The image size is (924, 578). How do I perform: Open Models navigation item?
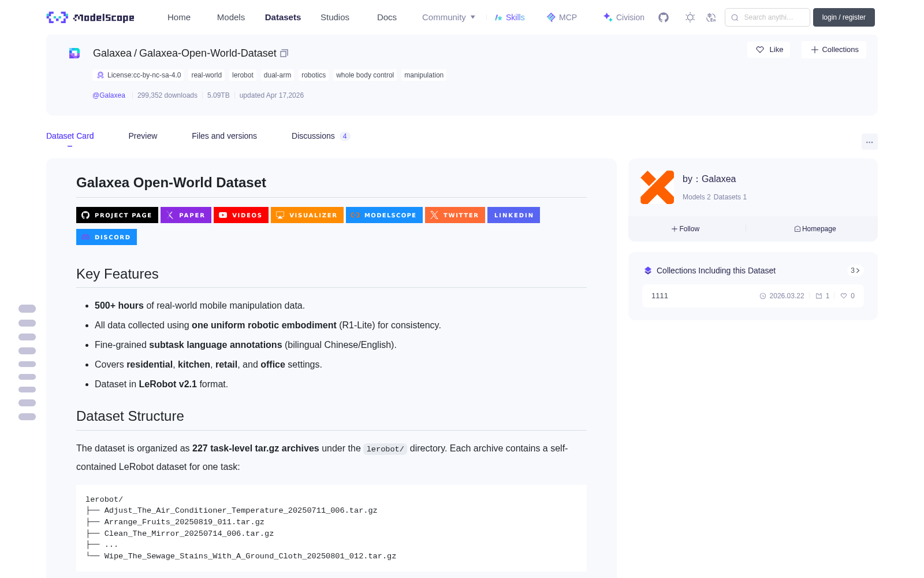click(x=231, y=17)
